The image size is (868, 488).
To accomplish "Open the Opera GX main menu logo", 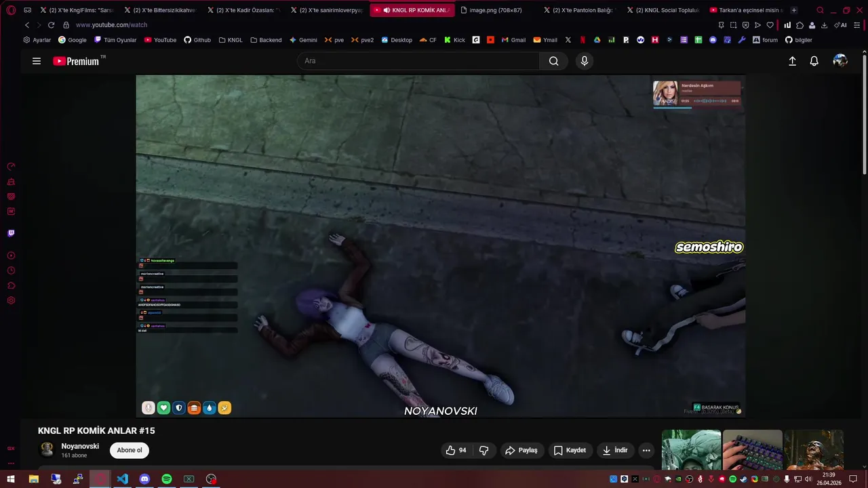I will [x=11, y=10].
